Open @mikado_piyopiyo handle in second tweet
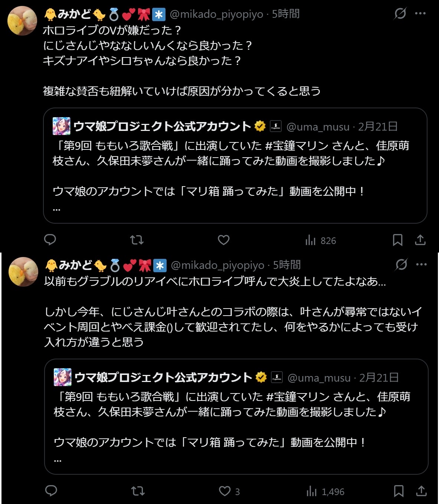The width and height of the screenshot is (439, 504). tap(217, 265)
